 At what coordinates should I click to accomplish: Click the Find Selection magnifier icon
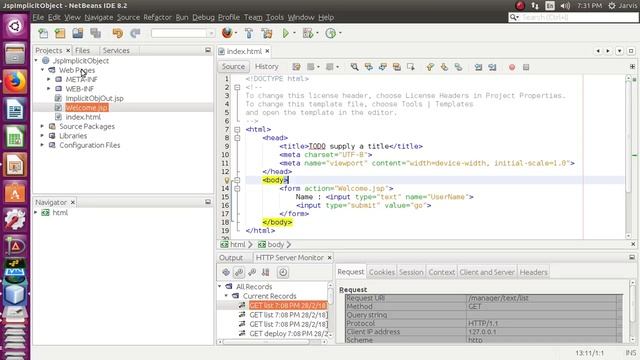[354, 67]
